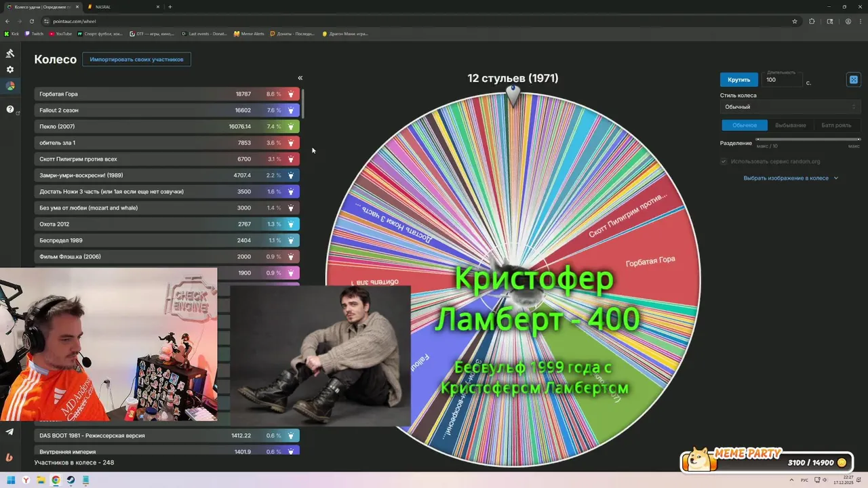This screenshot has width=868, height=488.
Task: Delete Скотт Пилигрим против всех entry
Action: point(291,159)
